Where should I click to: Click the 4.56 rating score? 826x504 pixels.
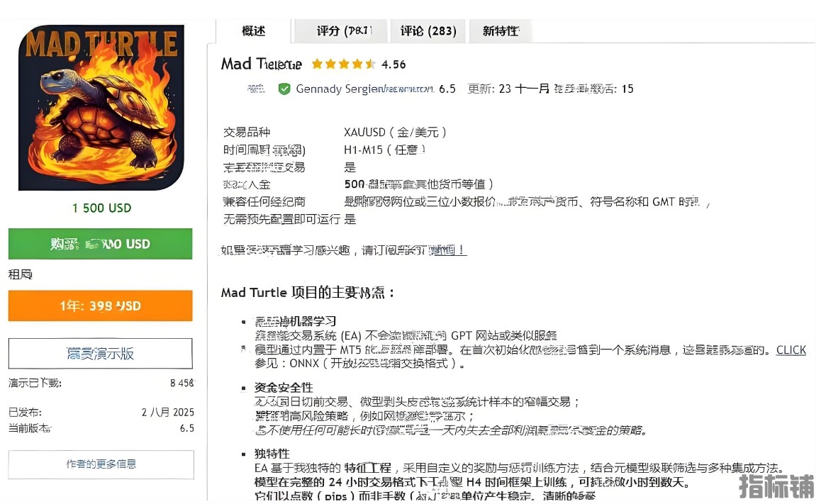pos(394,65)
